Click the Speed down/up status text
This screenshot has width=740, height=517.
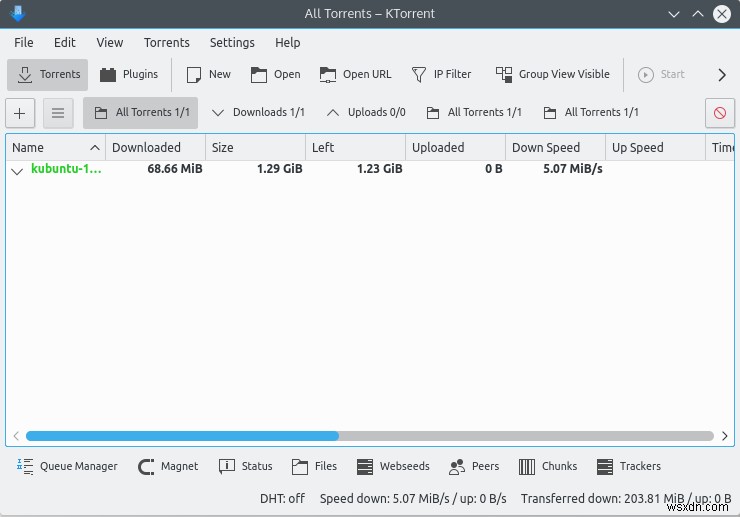[x=413, y=499]
